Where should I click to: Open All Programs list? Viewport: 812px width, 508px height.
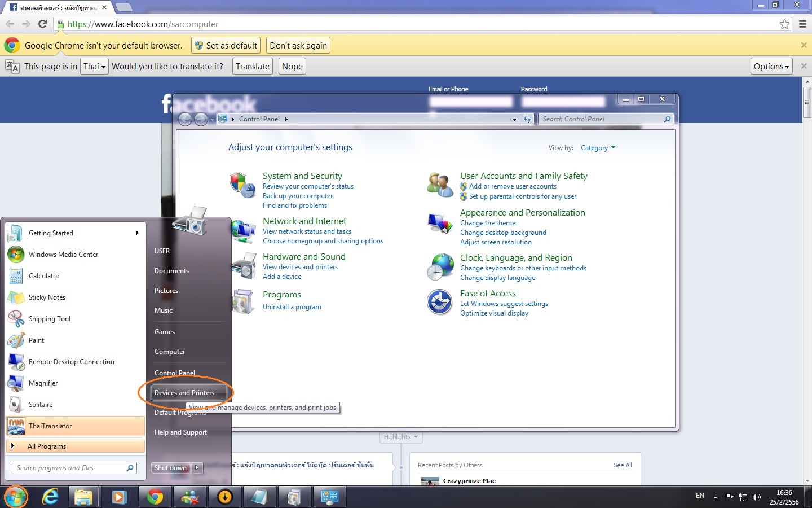pyautogui.click(x=76, y=446)
